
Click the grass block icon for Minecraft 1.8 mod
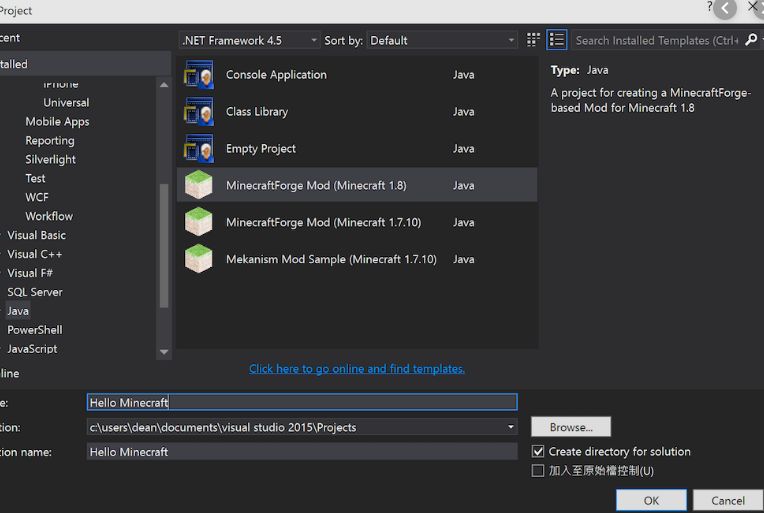point(199,185)
